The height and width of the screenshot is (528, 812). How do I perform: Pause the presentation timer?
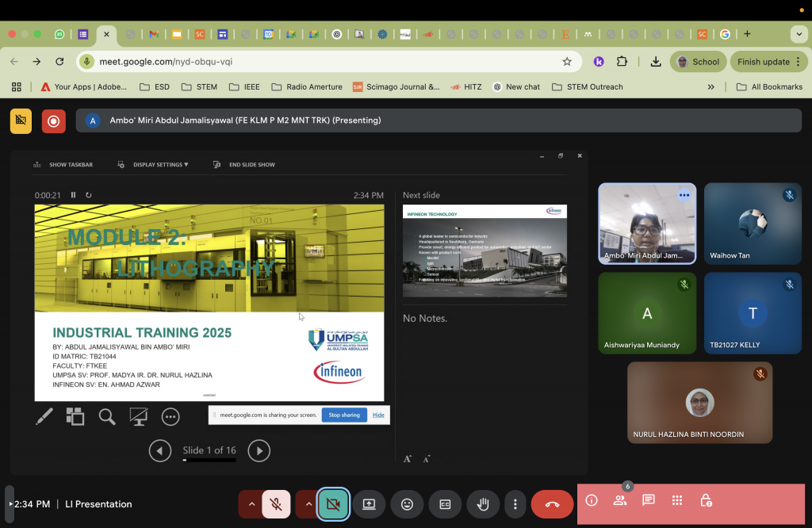pyautogui.click(x=74, y=195)
